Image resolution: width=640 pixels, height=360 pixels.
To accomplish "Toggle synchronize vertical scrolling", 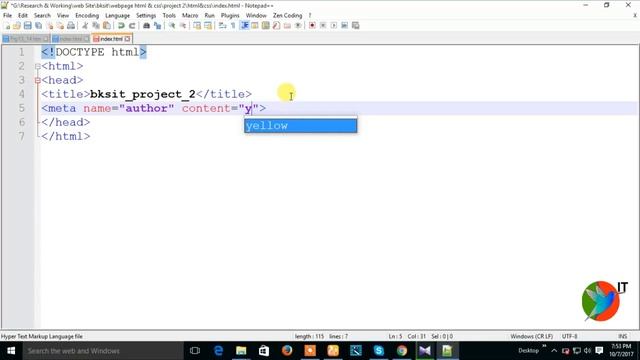I will pyautogui.click(x=197, y=25).
